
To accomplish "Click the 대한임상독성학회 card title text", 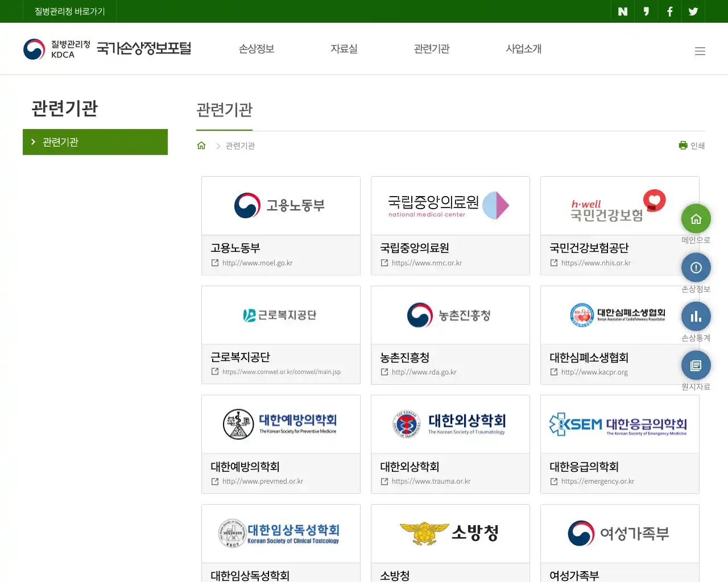I will coord(250,575).
